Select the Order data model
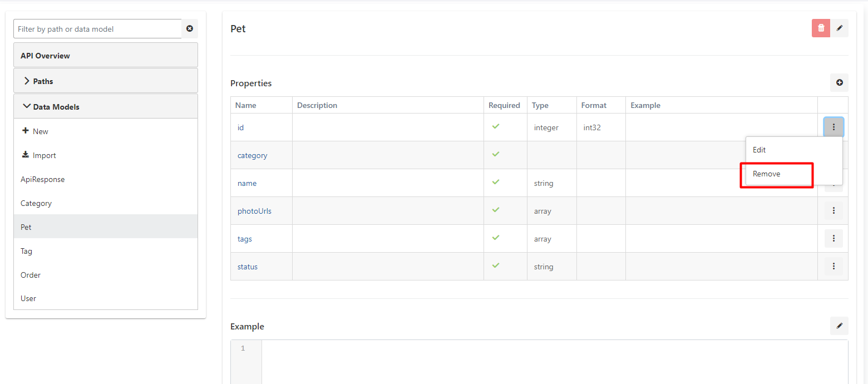This screenshot has width=868, height=384. (31, 275)
